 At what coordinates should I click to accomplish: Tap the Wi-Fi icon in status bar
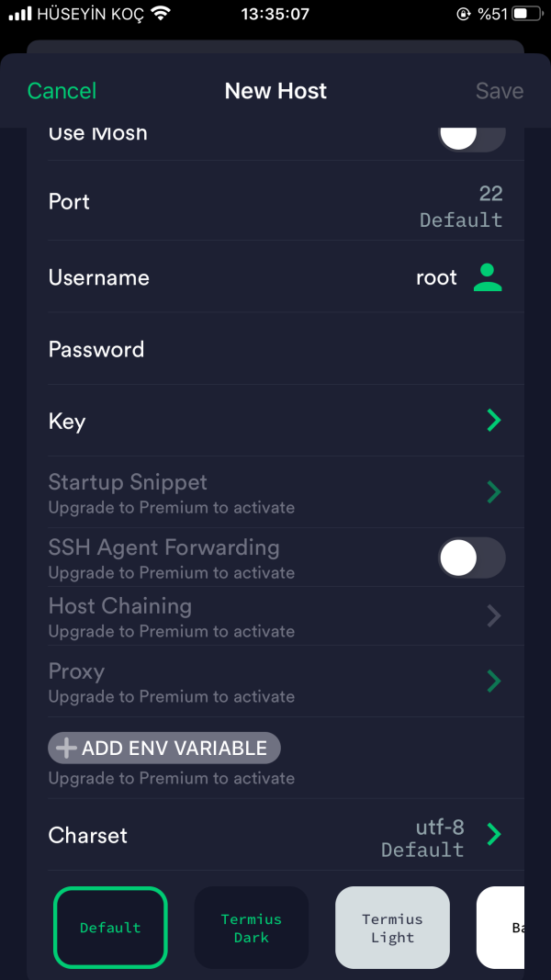[x=162, y=14]
